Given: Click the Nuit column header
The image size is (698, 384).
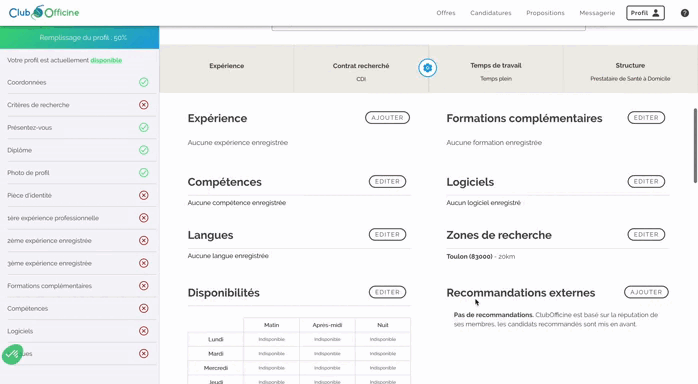Looking at the screenshot, I should (383, 325).
